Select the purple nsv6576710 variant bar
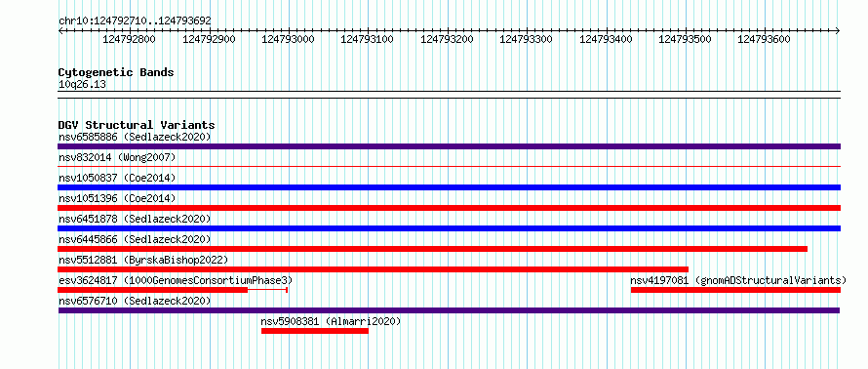868x369 pixels. [449, 310]
